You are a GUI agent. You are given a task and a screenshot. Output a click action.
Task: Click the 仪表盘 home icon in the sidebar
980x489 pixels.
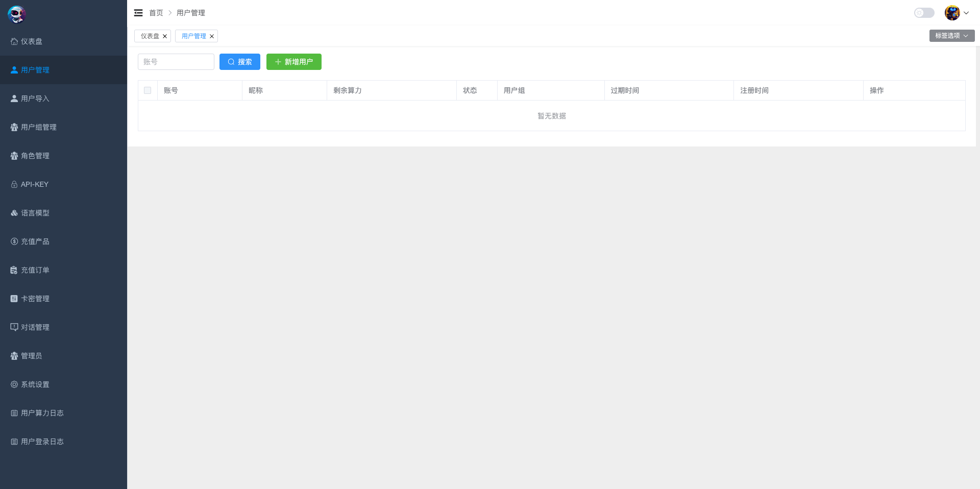point(14,41)
